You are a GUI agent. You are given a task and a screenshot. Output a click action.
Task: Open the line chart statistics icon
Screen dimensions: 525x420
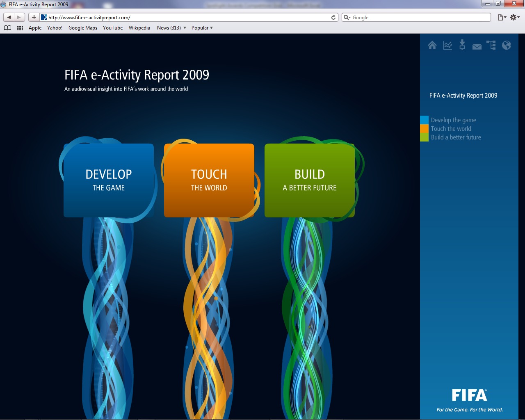click(x=447, y=45)
